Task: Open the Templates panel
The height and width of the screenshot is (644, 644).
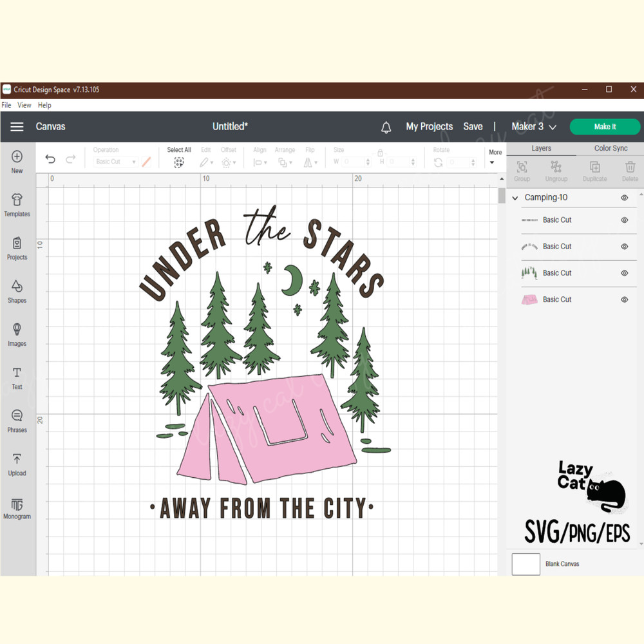Action: coord(17,204)
